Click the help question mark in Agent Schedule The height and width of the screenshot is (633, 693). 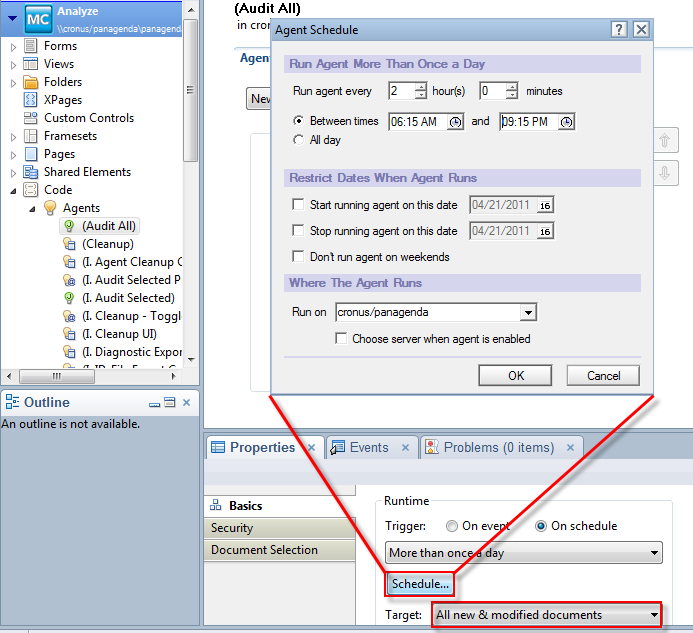point(620,30)
